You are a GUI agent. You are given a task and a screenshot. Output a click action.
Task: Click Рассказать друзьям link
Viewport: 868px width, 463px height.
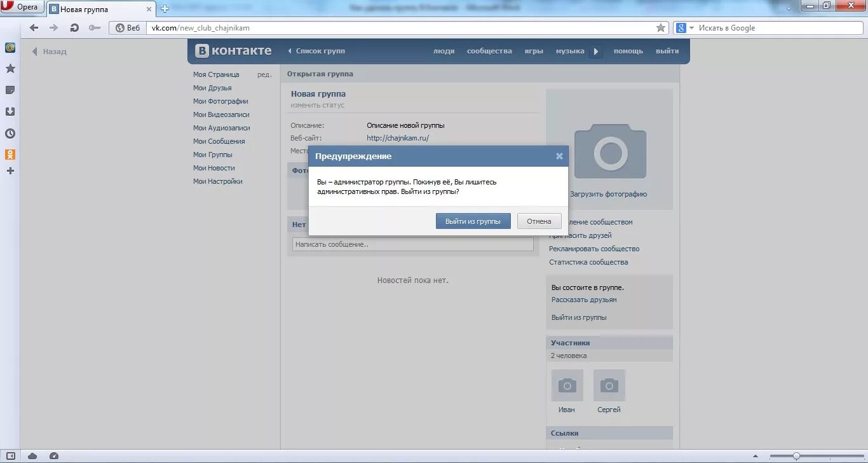click(584, 300)
